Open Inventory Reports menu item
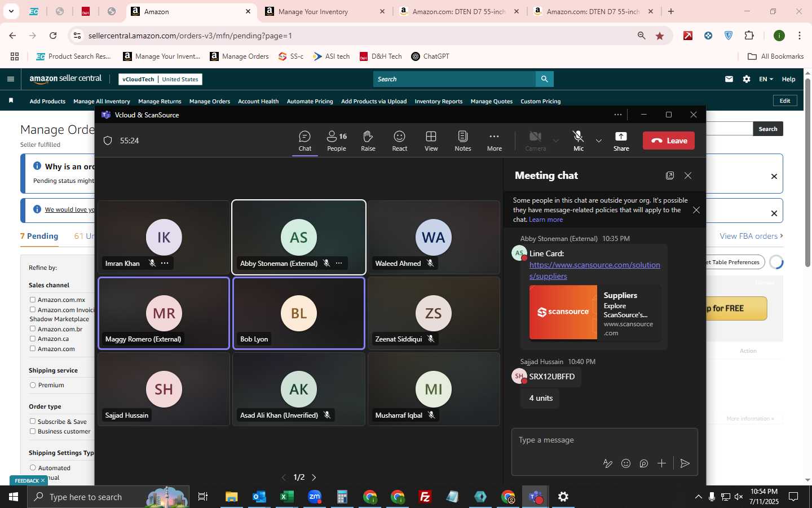812x508 pixels. [439, 102]
